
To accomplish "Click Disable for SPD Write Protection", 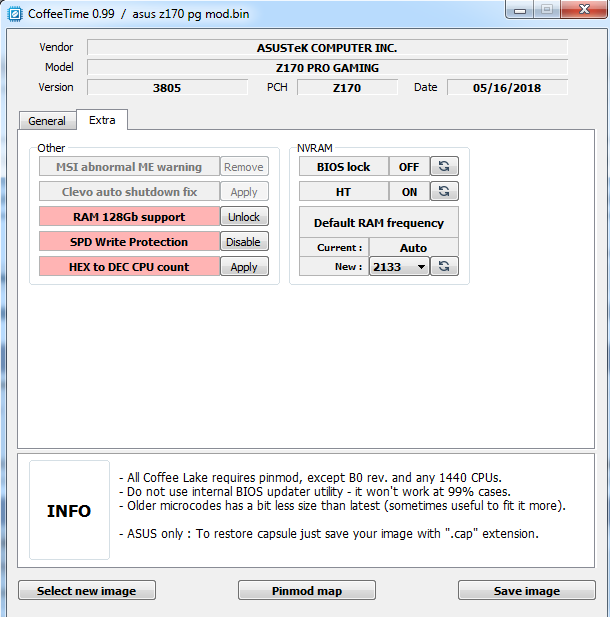I will click(244, 242).
